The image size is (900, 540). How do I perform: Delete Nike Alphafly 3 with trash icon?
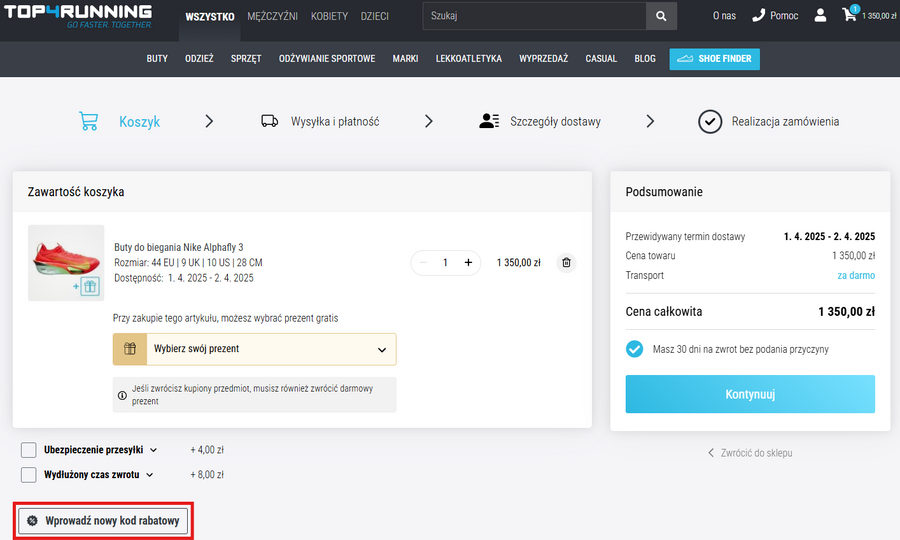click(x=566, y=263)
